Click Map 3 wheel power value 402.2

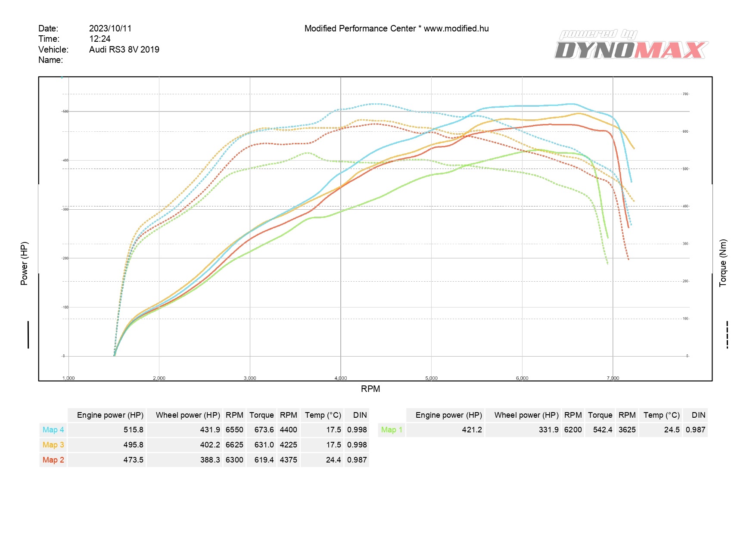coord(210,445)
